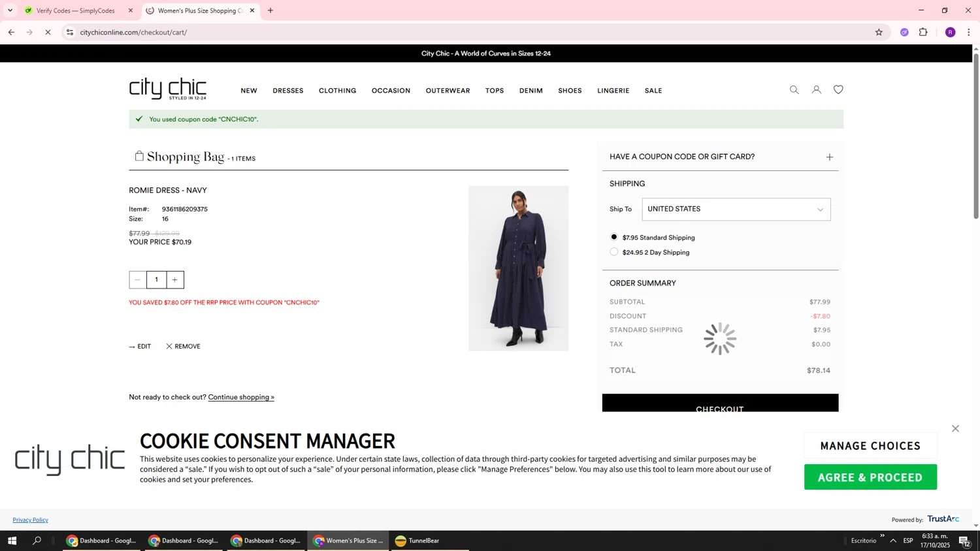980x551 pixels.
Task: Open the Extensions puzzle icon
Action: (923, 33)
